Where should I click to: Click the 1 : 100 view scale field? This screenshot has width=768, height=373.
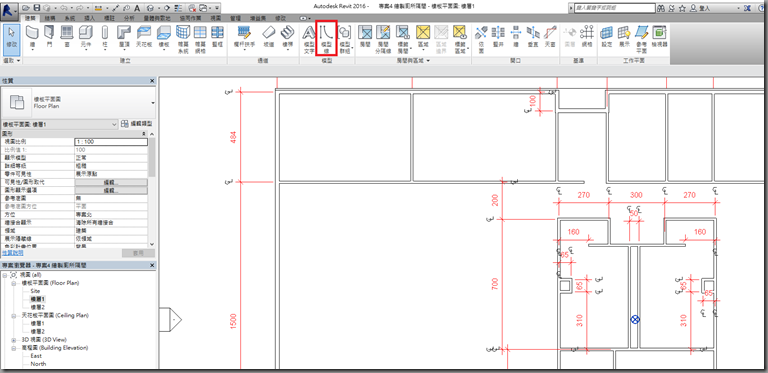pyautogui.click(x=111, y=142)
